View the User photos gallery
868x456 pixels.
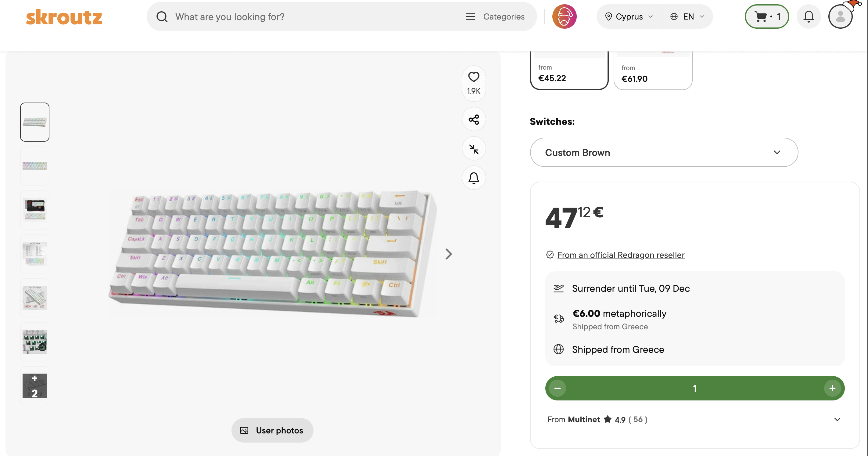pos(272,430)
